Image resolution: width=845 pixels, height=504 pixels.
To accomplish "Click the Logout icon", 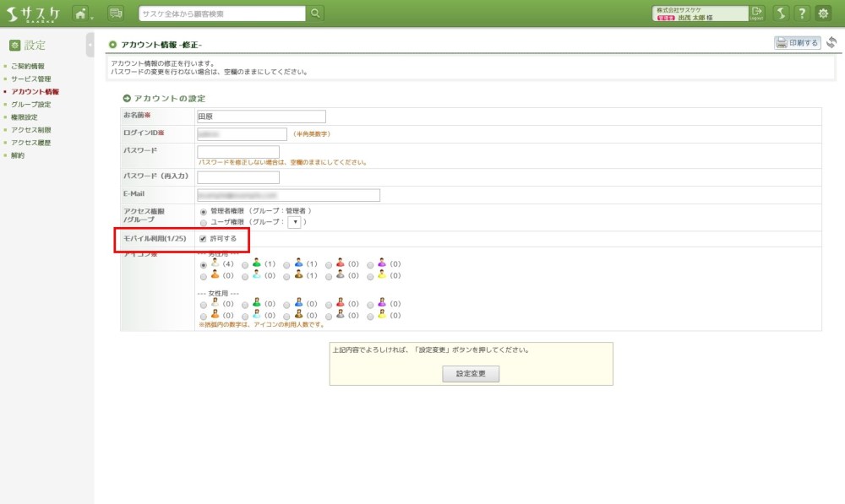I will [756, 14].
